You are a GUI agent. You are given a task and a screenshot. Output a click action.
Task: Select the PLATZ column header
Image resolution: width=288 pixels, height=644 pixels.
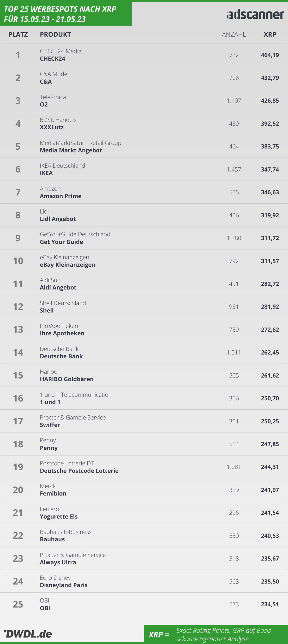(18, 35)
